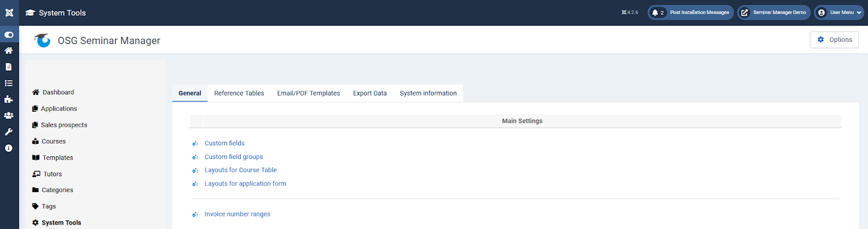The width and height of the screenshot is (868, 229).
Task: Open Seminar Manager Demo site link
Action: (x=780, y=12)
